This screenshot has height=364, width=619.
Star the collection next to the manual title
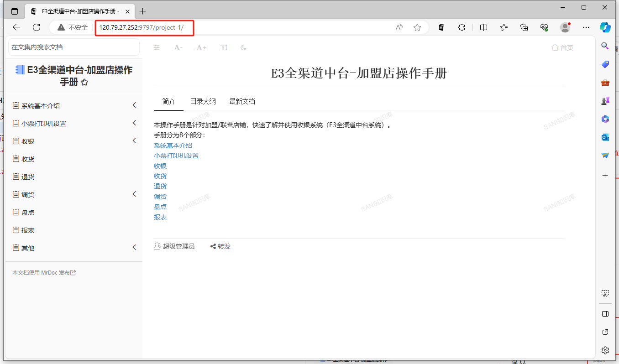(x=84, y=83)
